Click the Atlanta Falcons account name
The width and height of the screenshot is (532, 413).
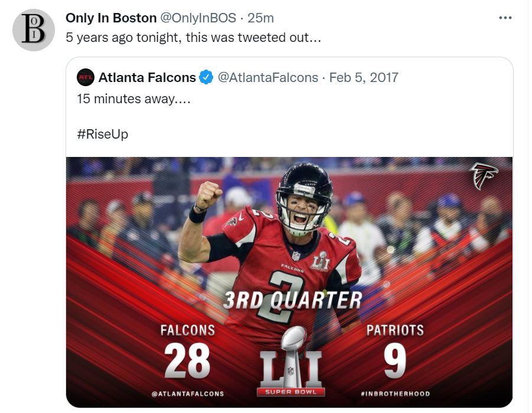point(147,77)
